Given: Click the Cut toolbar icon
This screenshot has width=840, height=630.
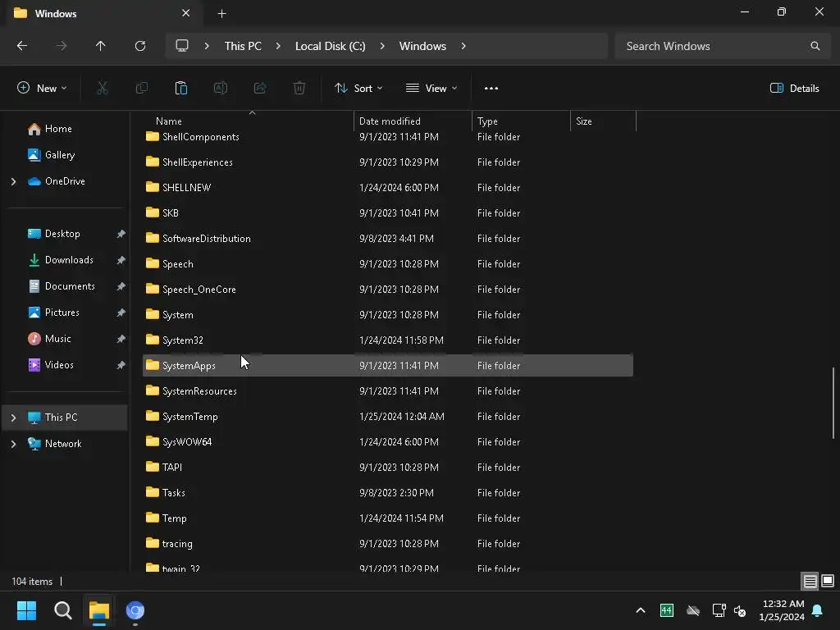Looking at the screenshot, I should (102, 89).
